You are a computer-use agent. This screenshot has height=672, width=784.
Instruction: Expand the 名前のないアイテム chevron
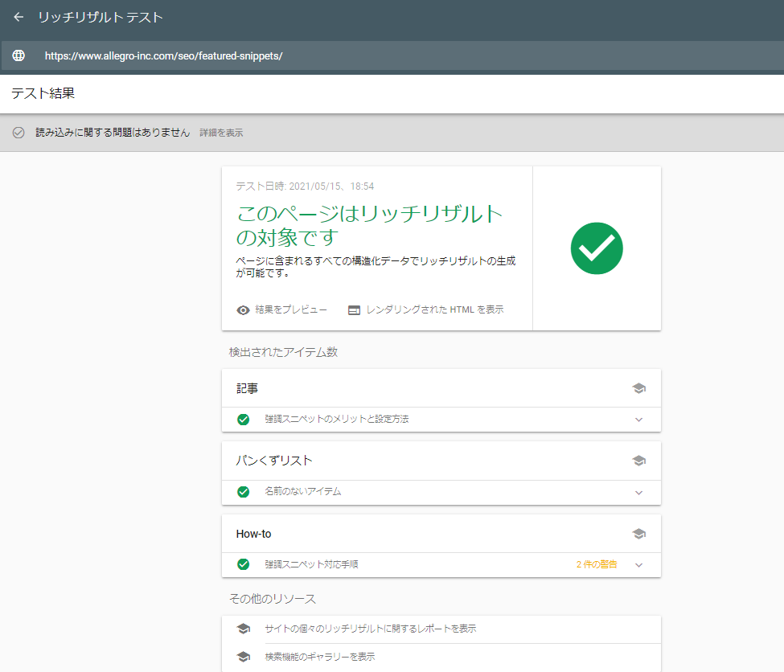click(x=638, y=492)
